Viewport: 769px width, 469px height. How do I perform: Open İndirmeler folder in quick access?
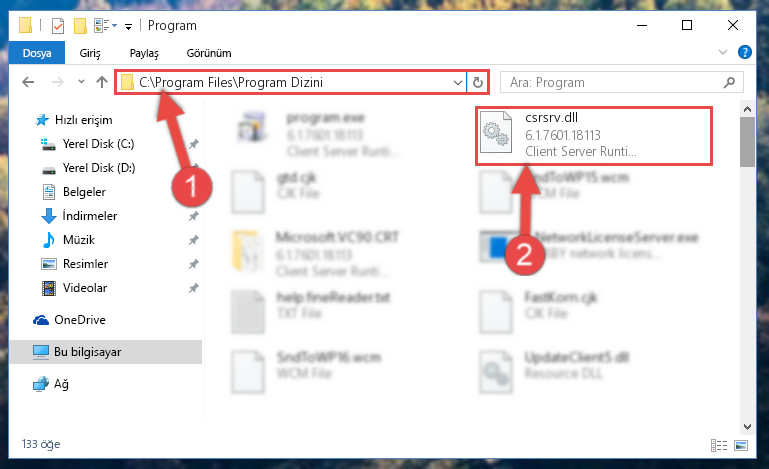coord(90,216)
